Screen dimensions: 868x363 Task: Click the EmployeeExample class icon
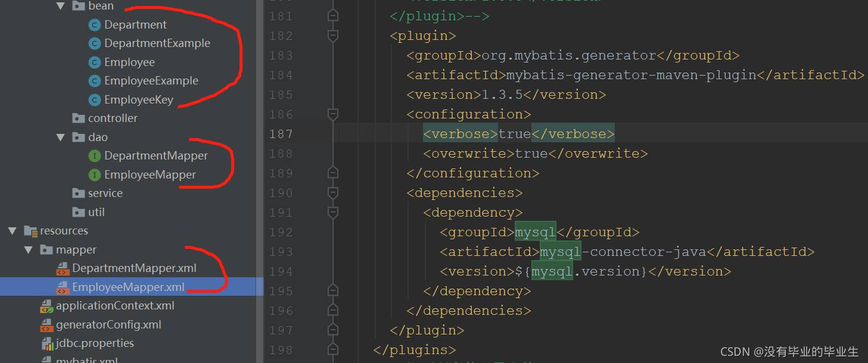(95, 80)
